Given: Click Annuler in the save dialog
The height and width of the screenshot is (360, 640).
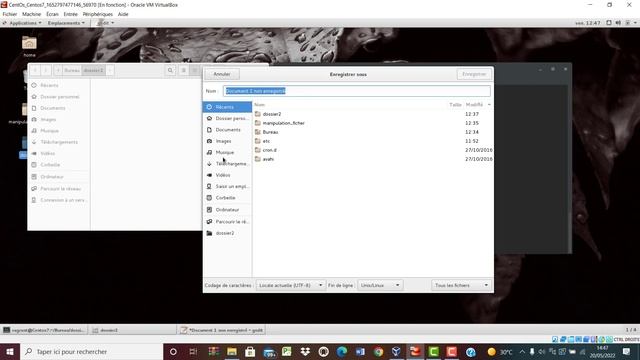Looking at the screenshot, I should 222,74.
